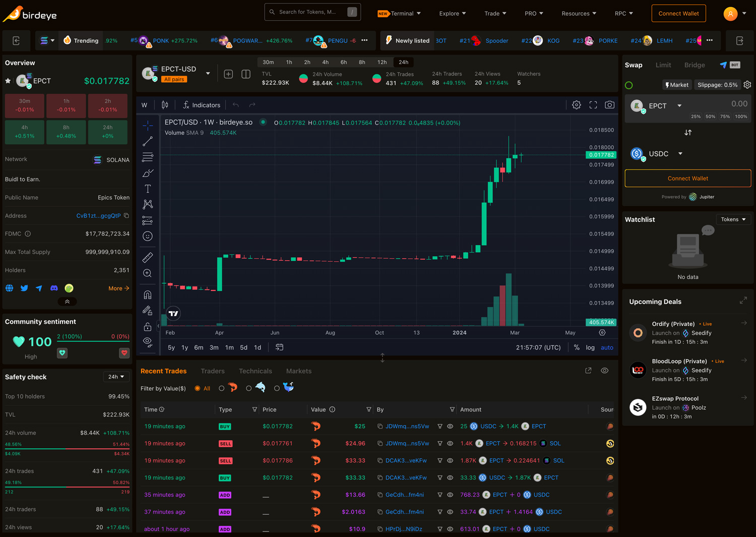Open the EPCT-USD pairs dropdown
Viewport: 756px width, 537px height.
[207, 73]
